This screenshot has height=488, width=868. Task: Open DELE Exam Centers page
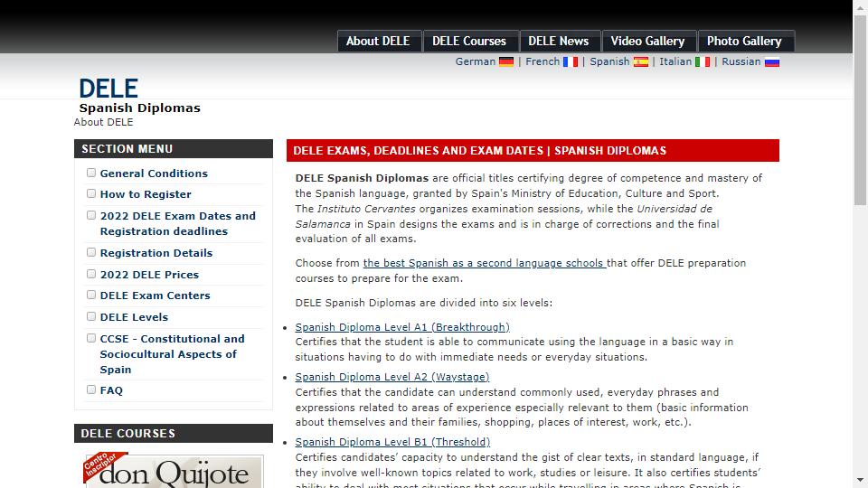coord(155,296)
